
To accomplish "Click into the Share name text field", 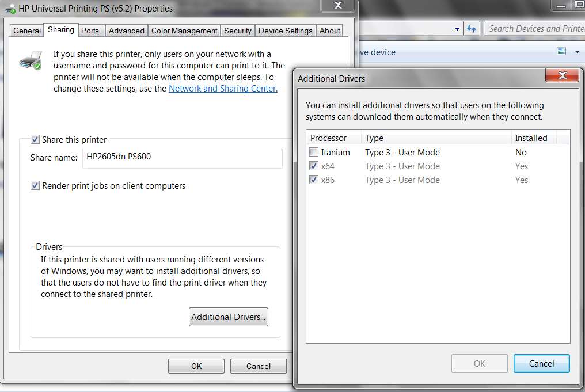I will click(183, 158).
